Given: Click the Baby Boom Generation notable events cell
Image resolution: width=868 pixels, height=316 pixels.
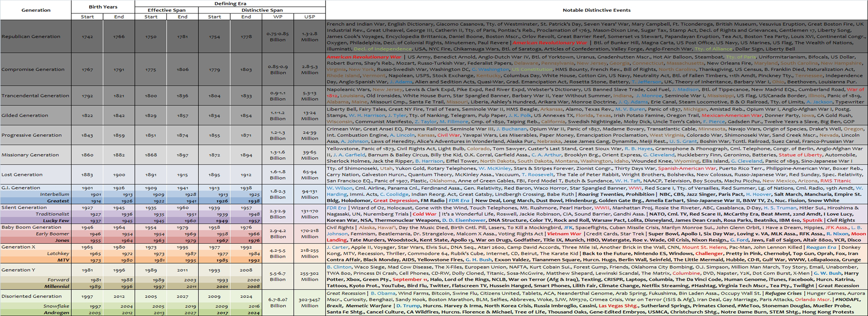Looking at the screenshot, I should pos(596,234).
